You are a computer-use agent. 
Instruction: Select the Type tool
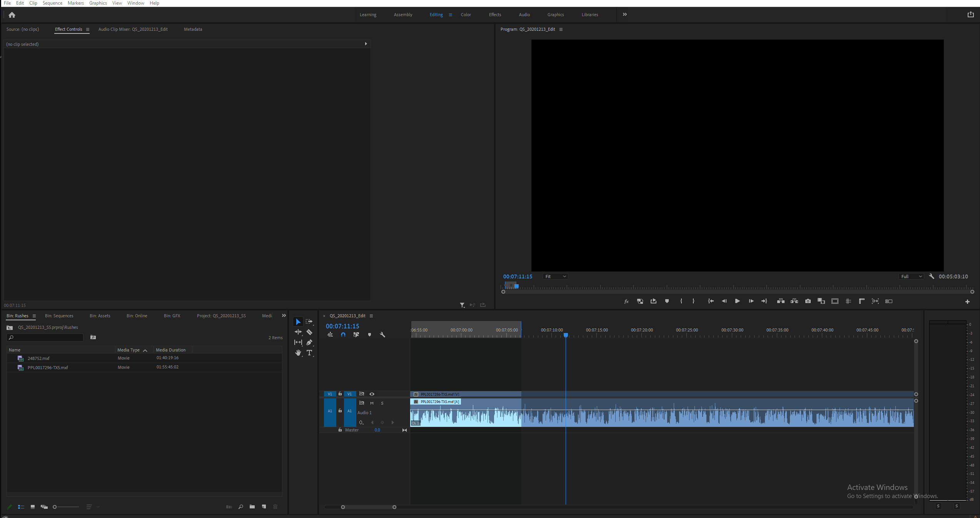309,353
